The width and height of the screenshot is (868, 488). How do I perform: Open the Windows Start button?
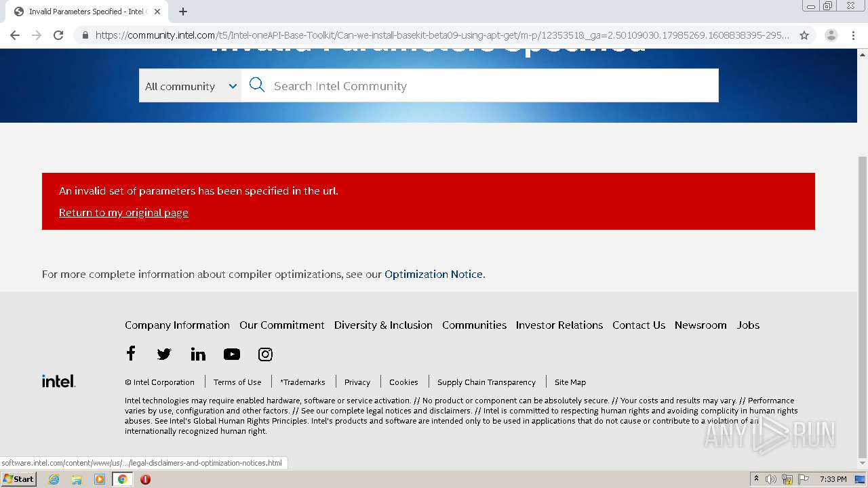pyautogui.click(x=18, y=479)
